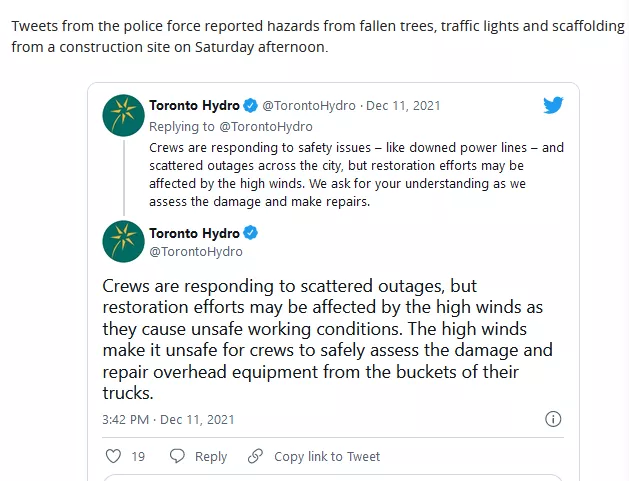Image resolution: width=629 pixels, height=481 pixels.
Task: Open top Toronto Hydro profile avatar
Action: 124,116
